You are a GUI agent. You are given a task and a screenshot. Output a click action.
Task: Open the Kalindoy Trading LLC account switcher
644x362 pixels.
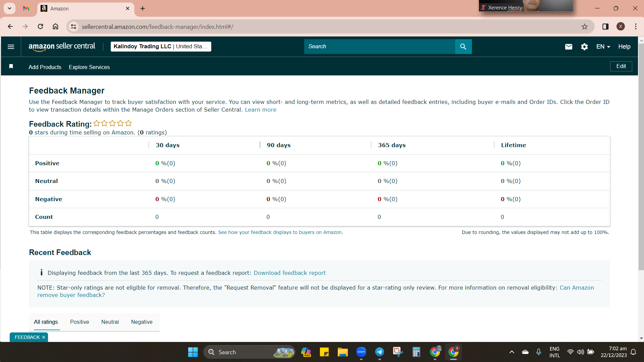pos(161,47)
